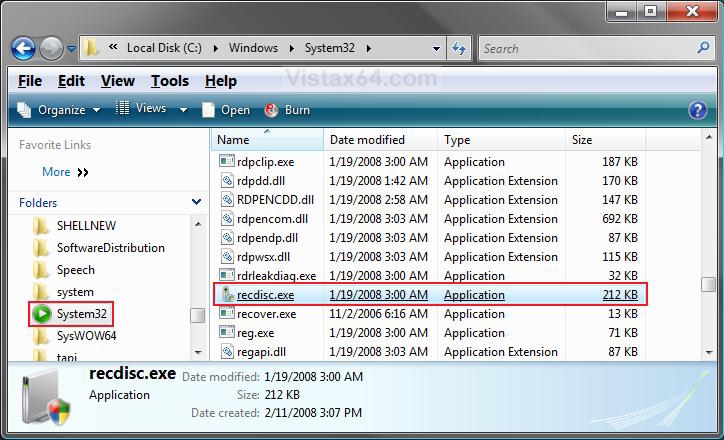
Task: Sort by the Size column header
Action: (x=606, y=139)
